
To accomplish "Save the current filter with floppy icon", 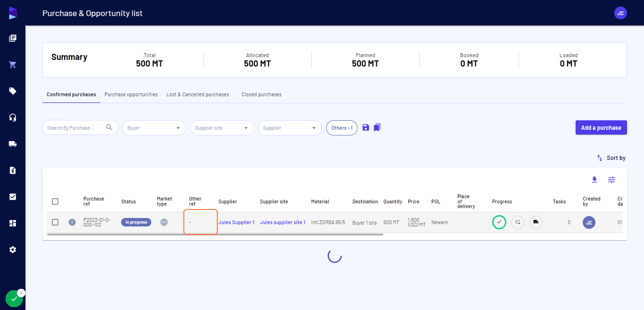I will 366,127.
